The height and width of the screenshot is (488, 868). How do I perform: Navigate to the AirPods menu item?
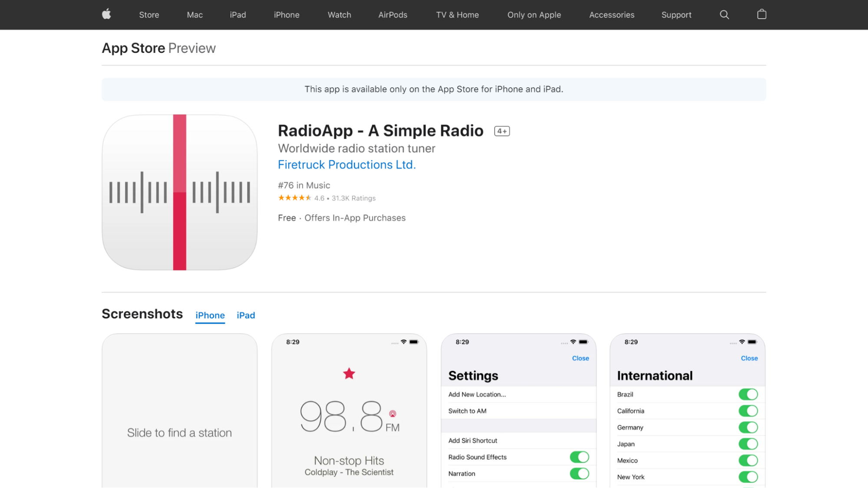tap(392, 14)
